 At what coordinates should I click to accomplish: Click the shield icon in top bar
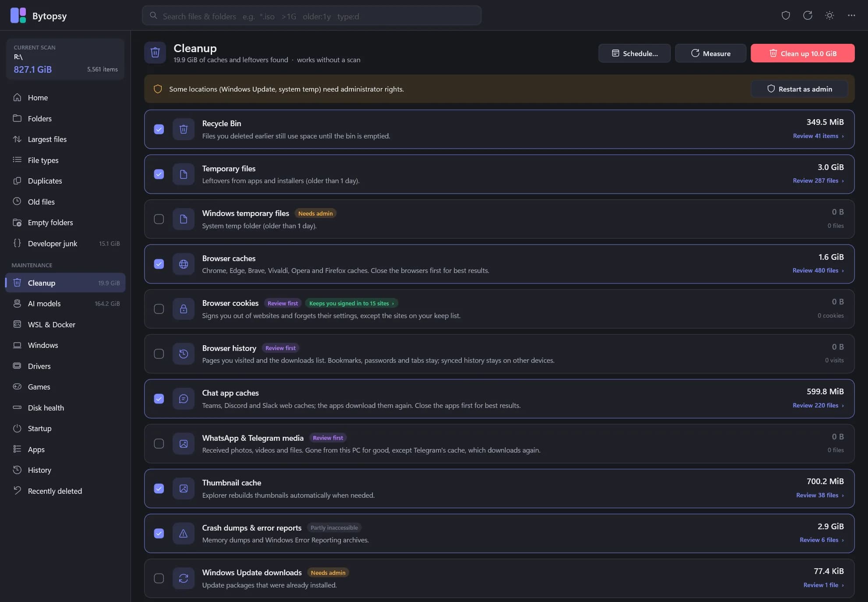click(x=786, y=16)
